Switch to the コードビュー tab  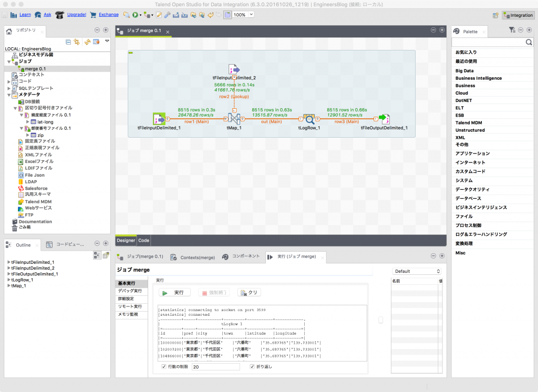pos(66,244)
